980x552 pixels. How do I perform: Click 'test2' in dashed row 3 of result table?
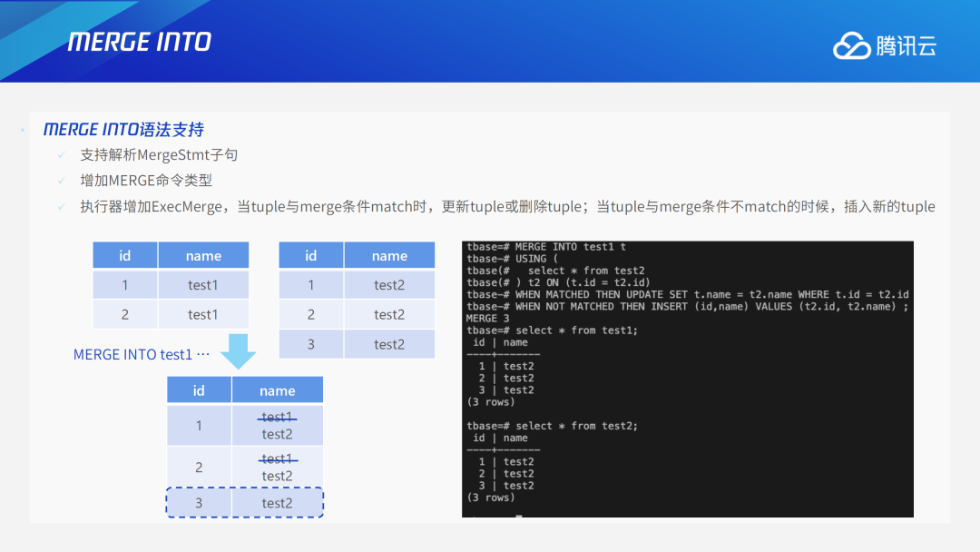tap(278, 503)
